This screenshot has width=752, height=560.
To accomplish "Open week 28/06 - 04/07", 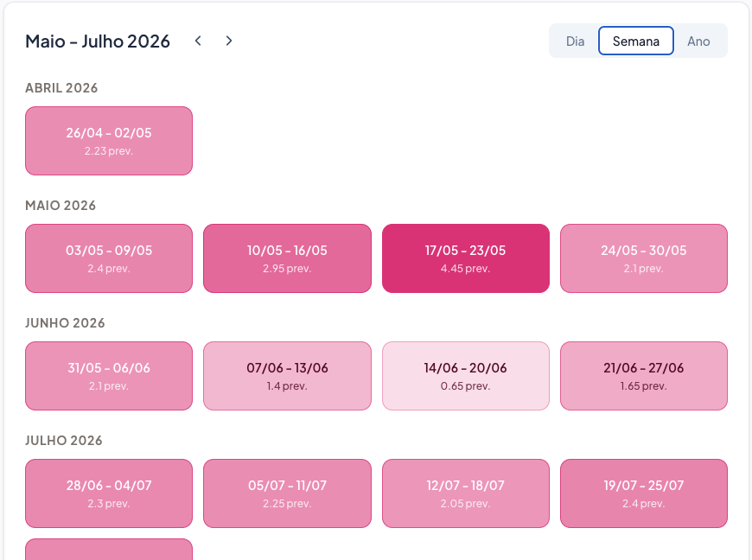I will 109,493.
